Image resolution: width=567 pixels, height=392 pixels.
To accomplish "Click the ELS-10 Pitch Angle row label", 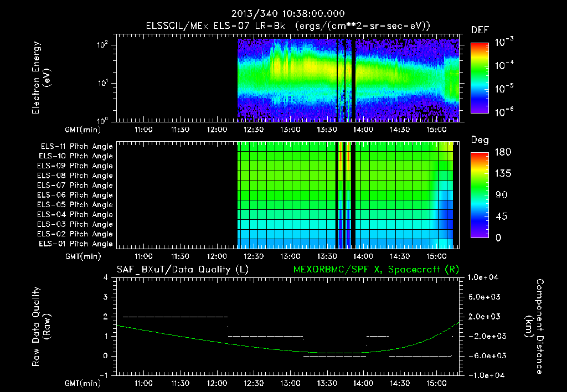I will (76, 156).
